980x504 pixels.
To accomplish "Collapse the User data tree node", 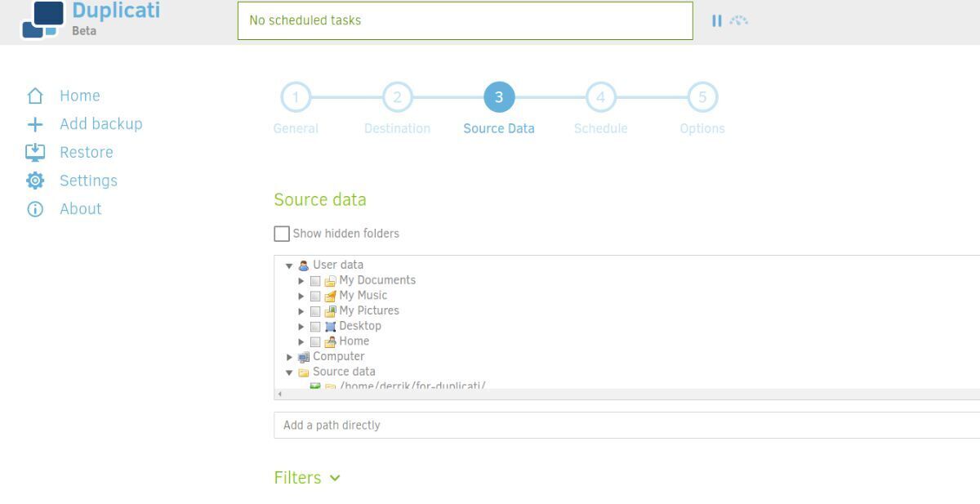I will (x=289, y=265).
